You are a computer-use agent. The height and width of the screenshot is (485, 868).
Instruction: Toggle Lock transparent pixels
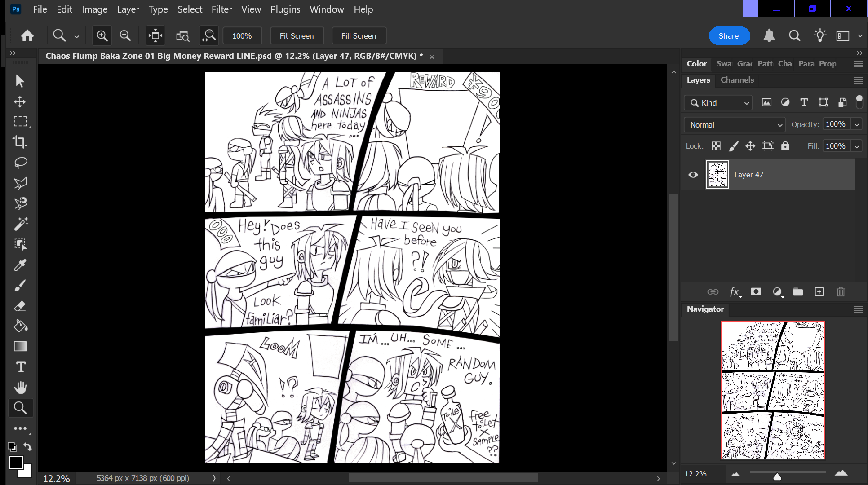[716, 146]
